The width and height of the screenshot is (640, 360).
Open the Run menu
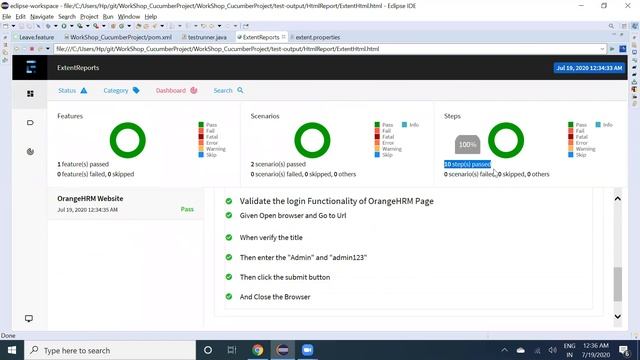pyautogui.click(x=108, y=17)
